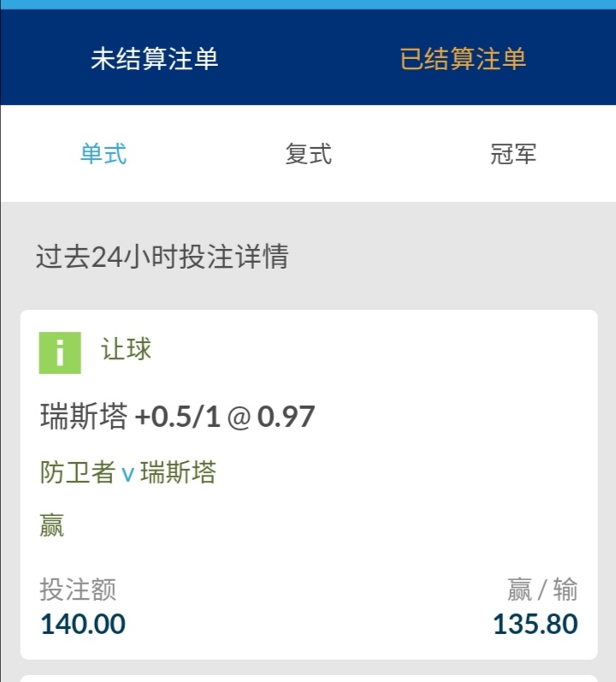Switch to the 复式 tab
Image resolution: width=616 pixels, height=682 pixels.
[x=308, y=155]
